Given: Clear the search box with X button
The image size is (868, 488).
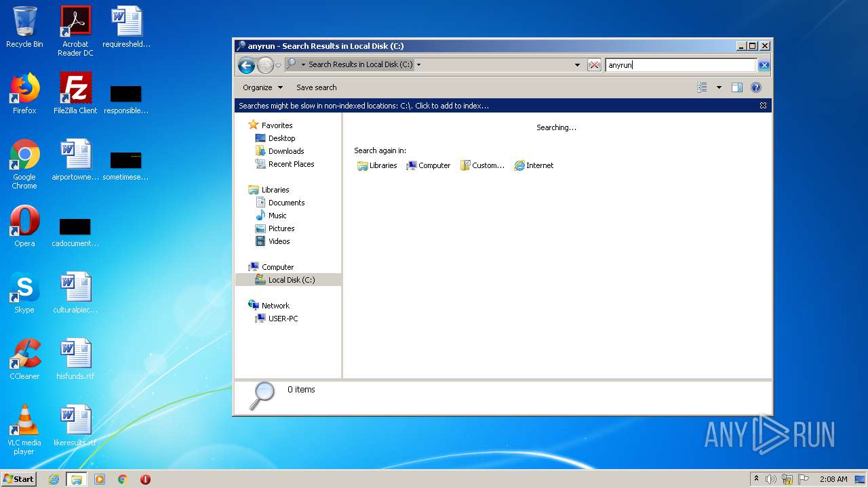Looking at the screenshot, I should (764, 65).
